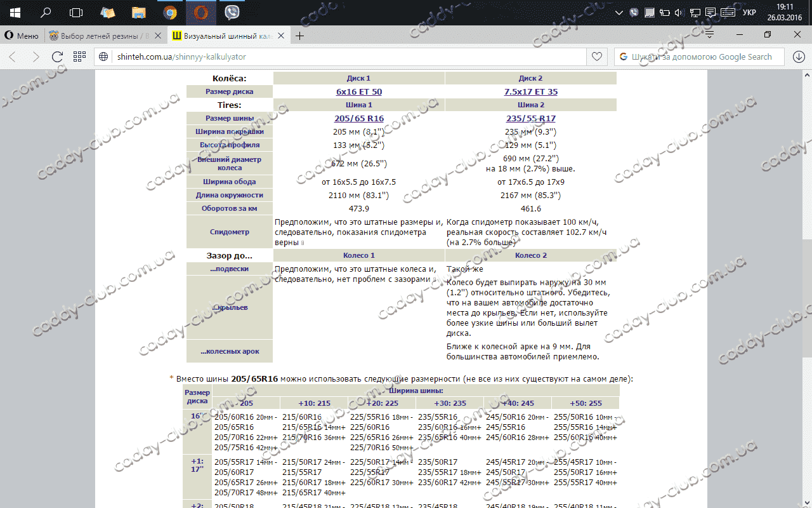Expand hidden system tray icons chevron
812x508 pixels.
[x=620, y=13]
